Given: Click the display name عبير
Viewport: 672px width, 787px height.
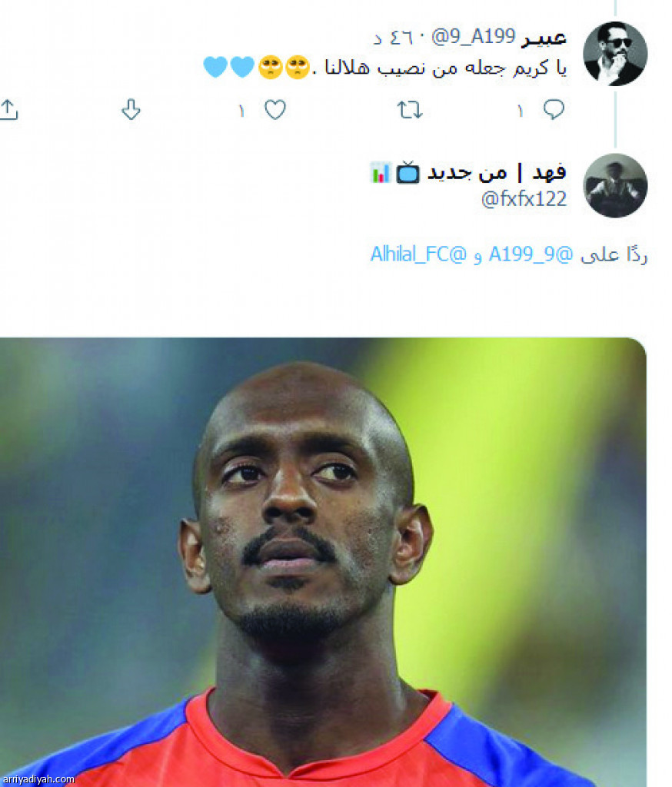Looking at the screenshot, I should (544, 38).
